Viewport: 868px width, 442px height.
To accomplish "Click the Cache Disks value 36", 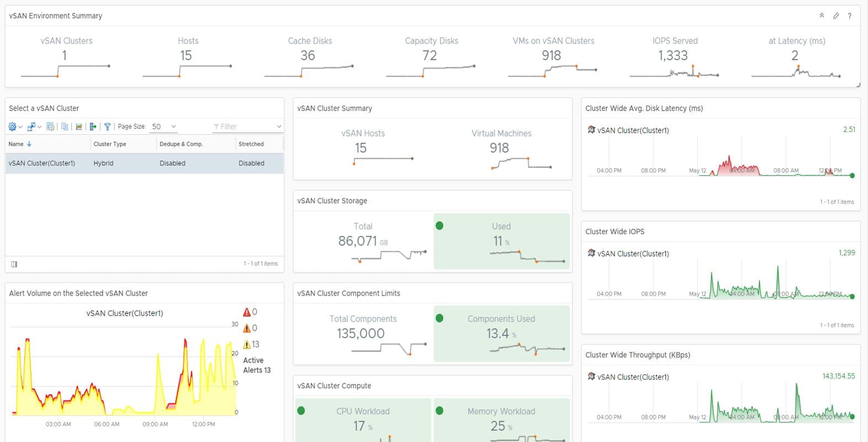I will [308, 55].
